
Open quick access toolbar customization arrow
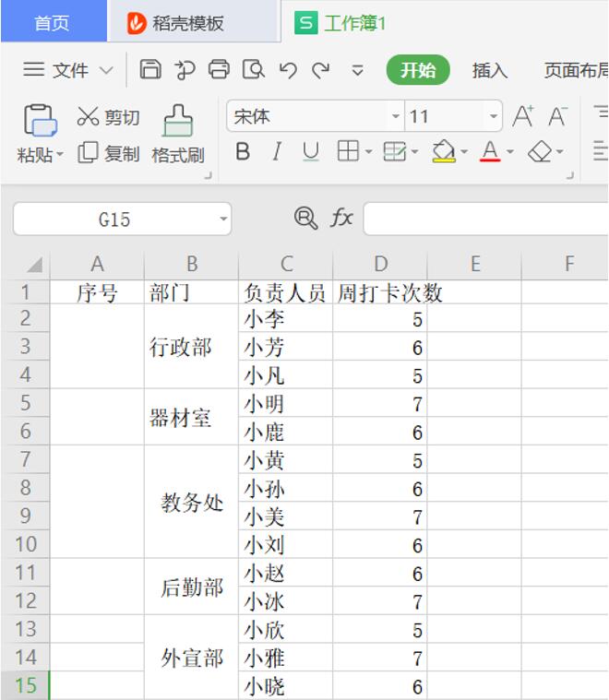tap(357, 70)
